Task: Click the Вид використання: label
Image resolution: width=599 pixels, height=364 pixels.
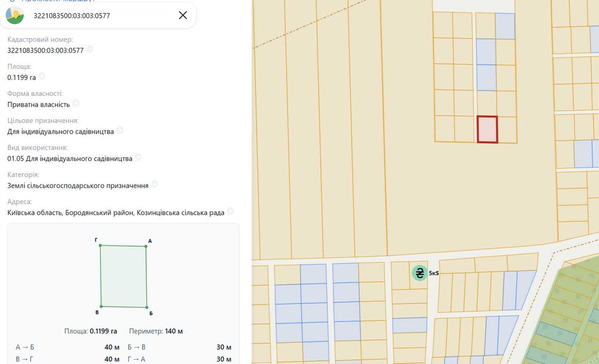Action: coord(37,148)
